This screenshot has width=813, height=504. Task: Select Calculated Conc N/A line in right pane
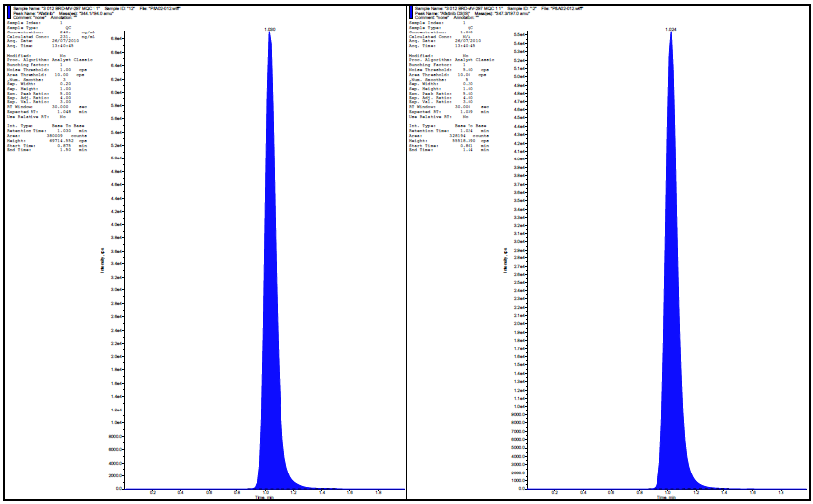coord(451,39)
